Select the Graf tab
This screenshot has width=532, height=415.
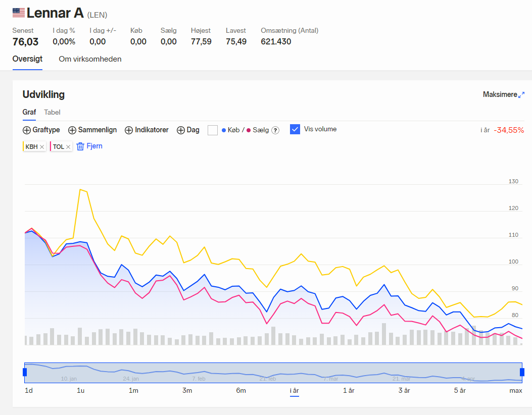click(x=29, y=112)
